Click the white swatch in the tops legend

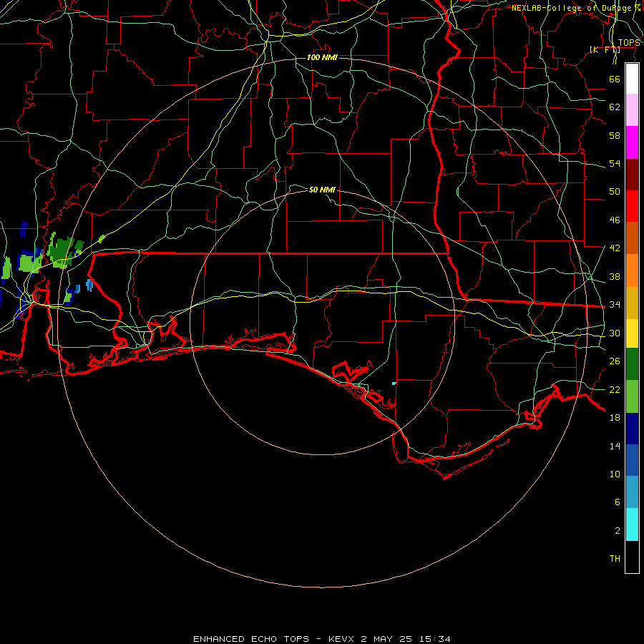click(x=632, y=79)
